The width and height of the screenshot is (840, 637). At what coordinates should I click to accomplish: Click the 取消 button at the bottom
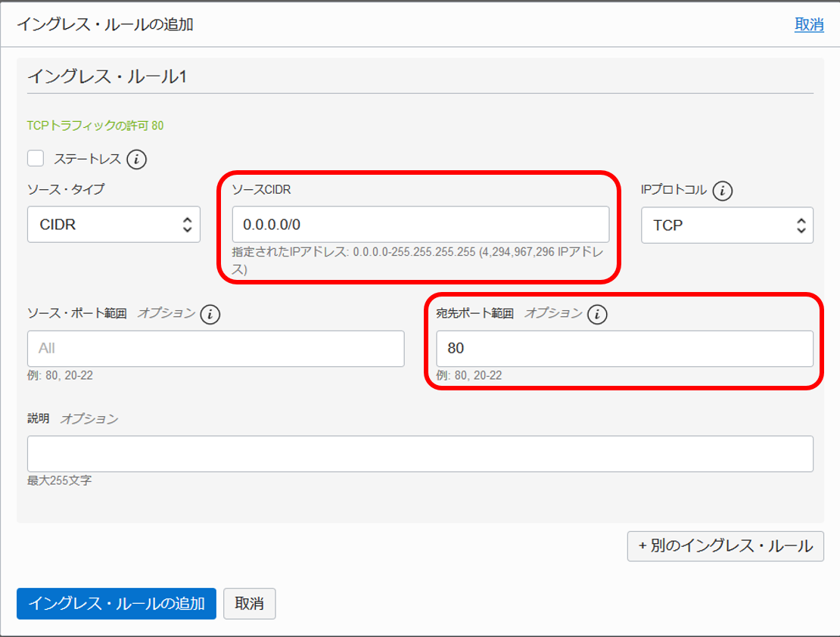click(249, 604)
